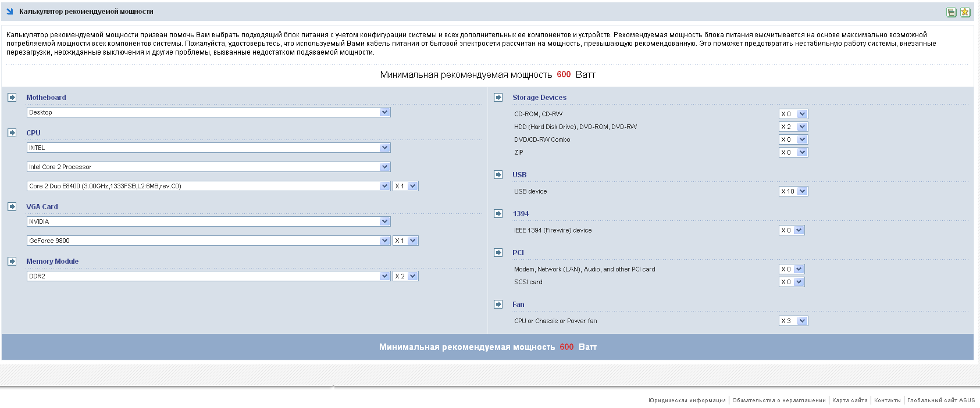Screen dimensions: 980x408
Task: Click the arrow icon beside Motherboard
Action: point(12,97)
